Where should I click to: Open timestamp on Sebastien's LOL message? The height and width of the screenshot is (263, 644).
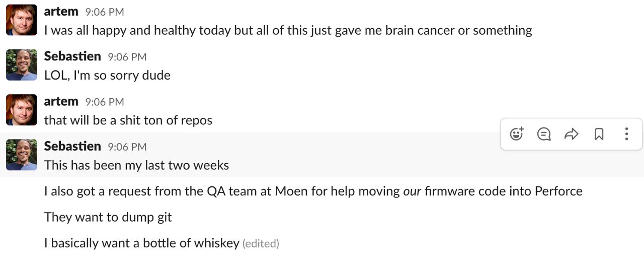(127, 57)
